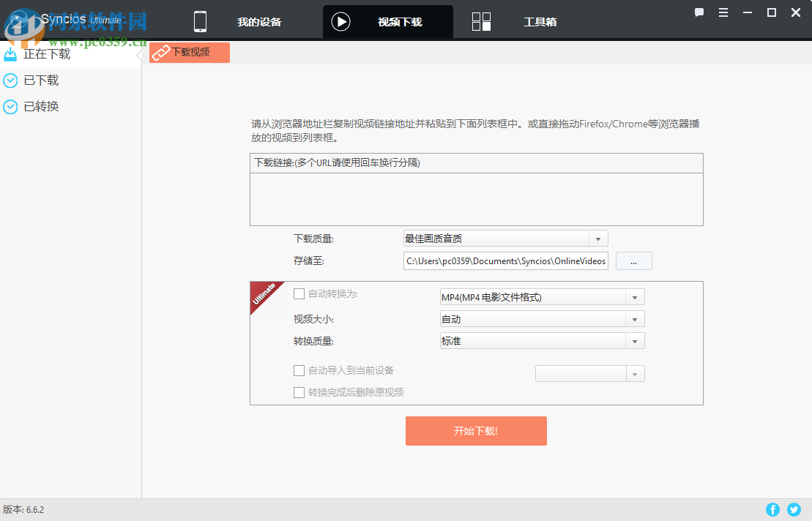
Task: Open the 已下载 downloaded list icon
Action: pos(10,80)
